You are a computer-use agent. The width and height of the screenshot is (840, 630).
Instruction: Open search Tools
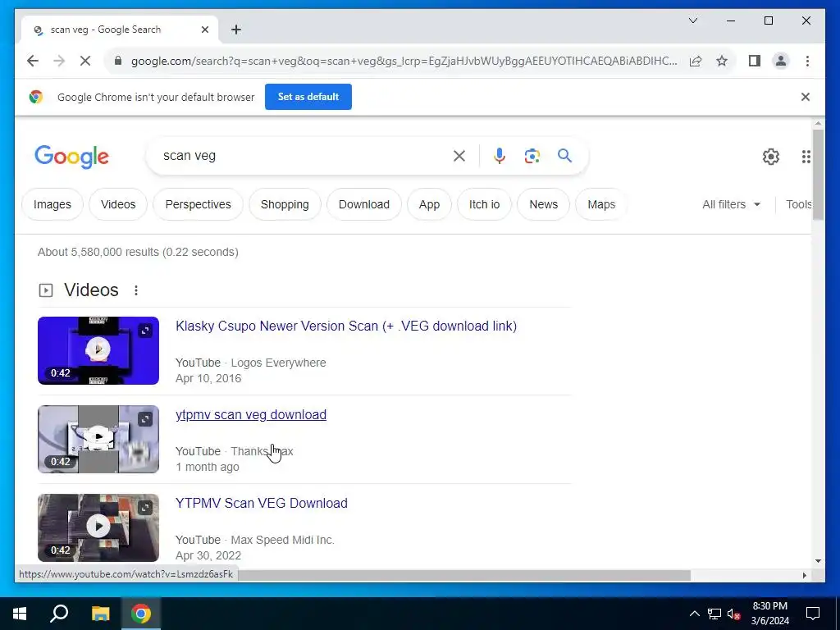pos(798,204)
